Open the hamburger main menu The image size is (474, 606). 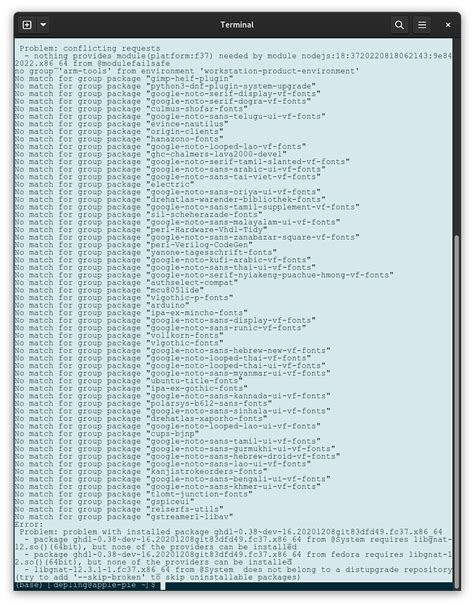pyautogui.click(x=422, y=25)
